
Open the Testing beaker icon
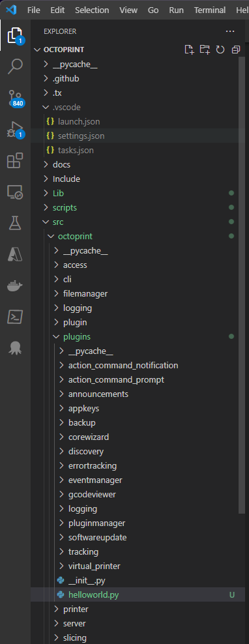tap(15, 223)
